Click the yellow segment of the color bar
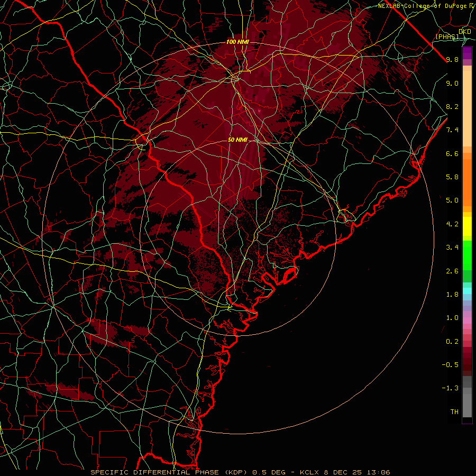Viewport: 476px width, 476px height. tap(467, 226)
